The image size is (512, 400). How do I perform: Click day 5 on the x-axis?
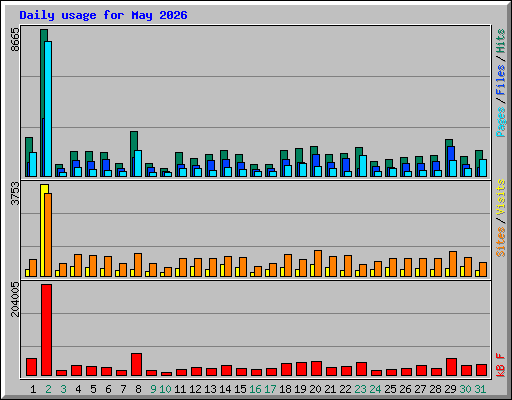pyautogui.click(x=93, y=389)
